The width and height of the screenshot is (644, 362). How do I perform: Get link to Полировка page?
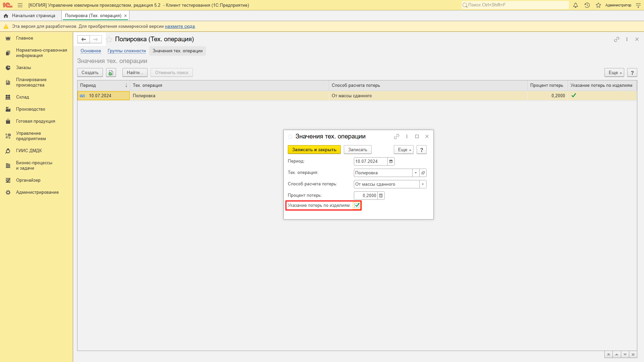click(x=616, y=39)
